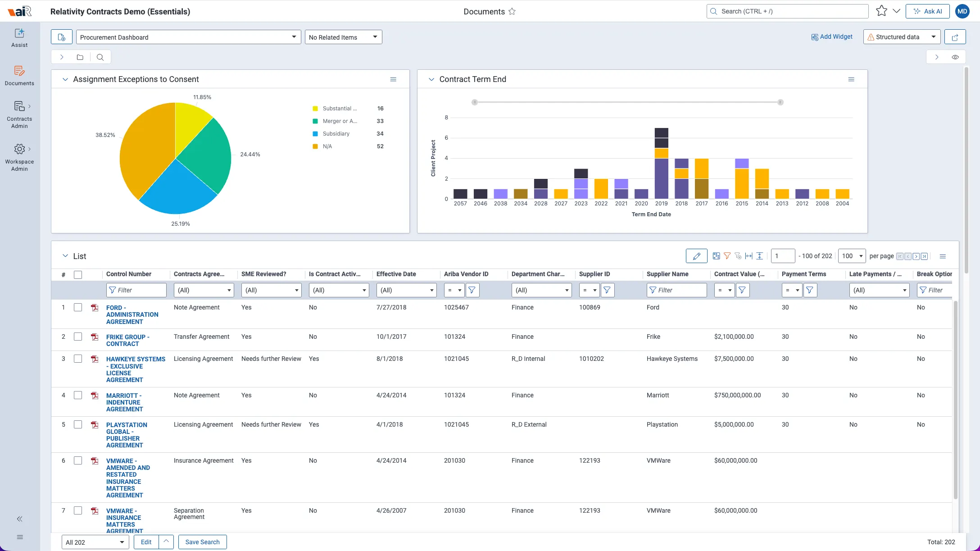Viewport: 980px width, 551px height.
Task: Click the orange show filters funnel icon
Action: click(727, 256)
